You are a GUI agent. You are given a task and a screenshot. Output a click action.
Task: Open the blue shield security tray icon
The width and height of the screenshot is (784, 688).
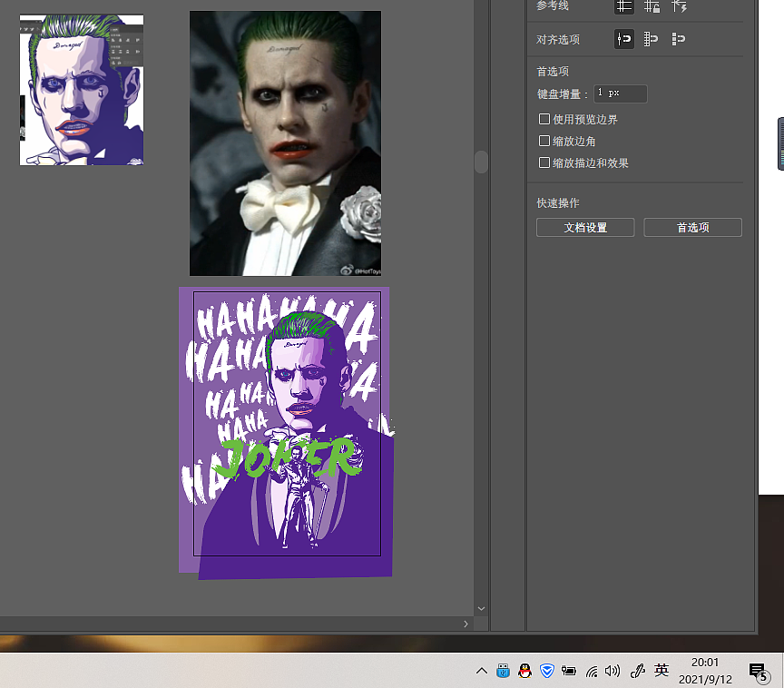pyautogui.click(x=547, y=671)
